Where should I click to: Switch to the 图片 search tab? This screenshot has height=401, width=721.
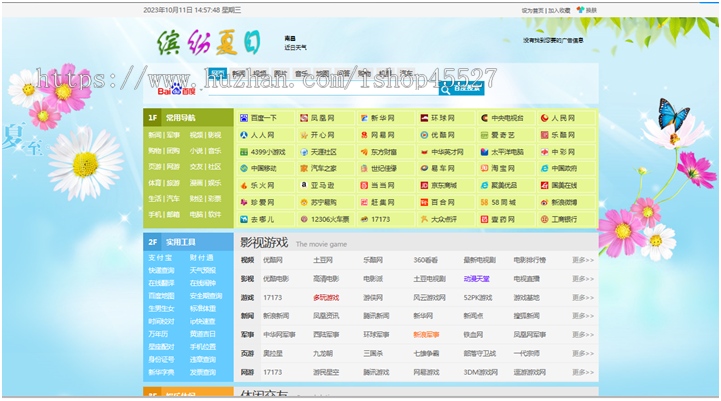(x=280, y=73)
